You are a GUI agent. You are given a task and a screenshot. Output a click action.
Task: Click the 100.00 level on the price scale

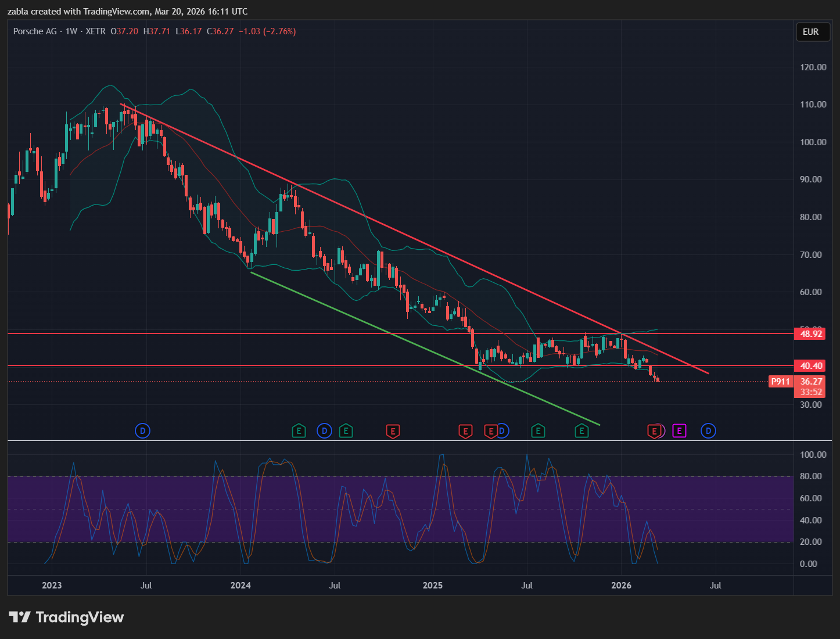813,142
